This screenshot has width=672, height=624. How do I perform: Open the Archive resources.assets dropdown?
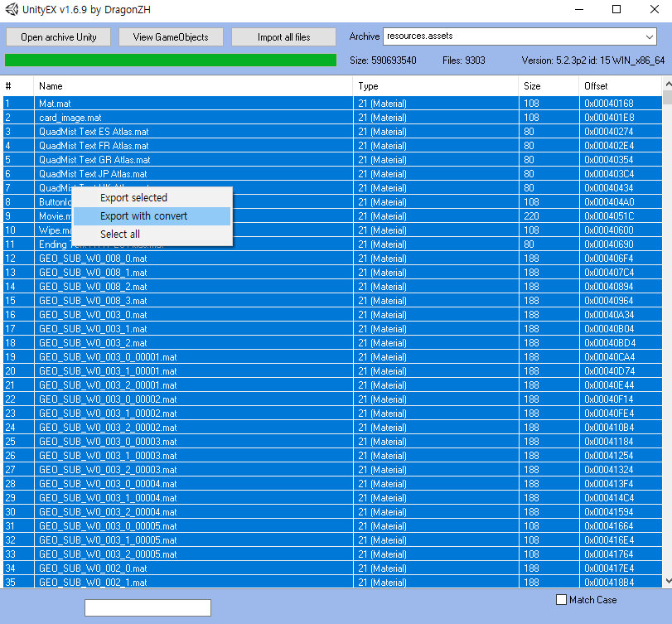click(650, 36)
